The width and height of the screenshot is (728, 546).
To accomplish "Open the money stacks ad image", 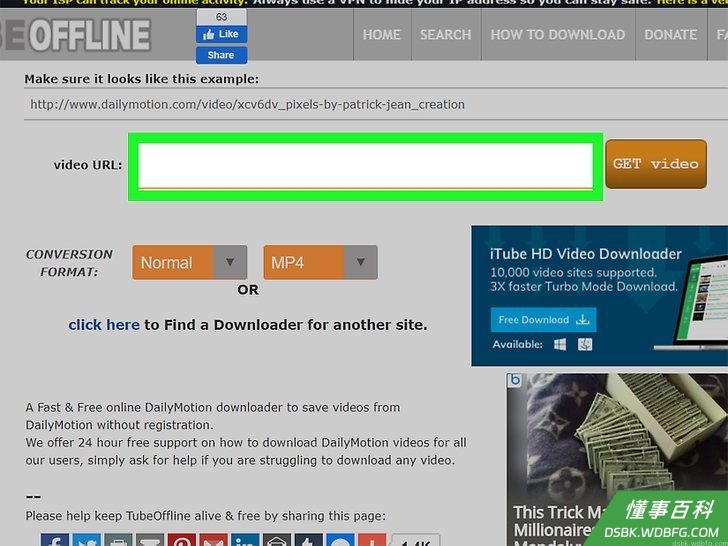I will (618, 436).
